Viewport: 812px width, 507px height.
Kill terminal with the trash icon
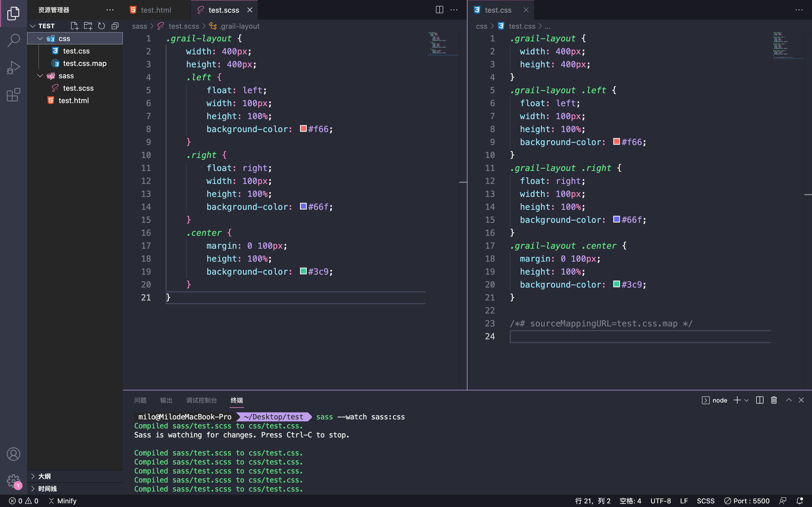coord(774,400)
